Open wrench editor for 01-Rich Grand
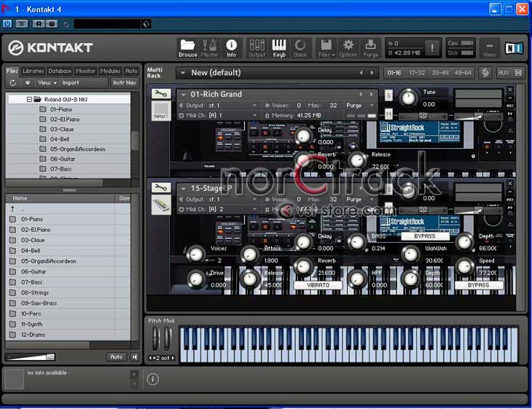 [161, 94]
